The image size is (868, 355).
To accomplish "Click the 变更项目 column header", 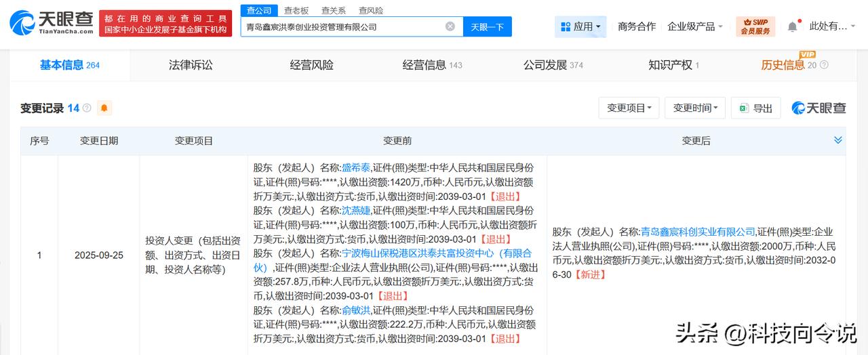I will [194, 140].
